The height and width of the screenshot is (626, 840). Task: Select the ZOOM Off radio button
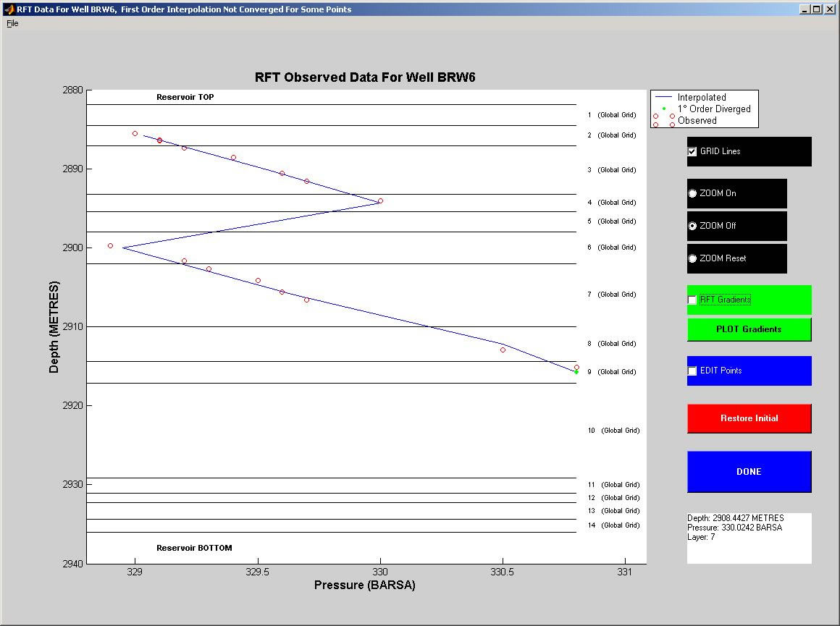692,226
